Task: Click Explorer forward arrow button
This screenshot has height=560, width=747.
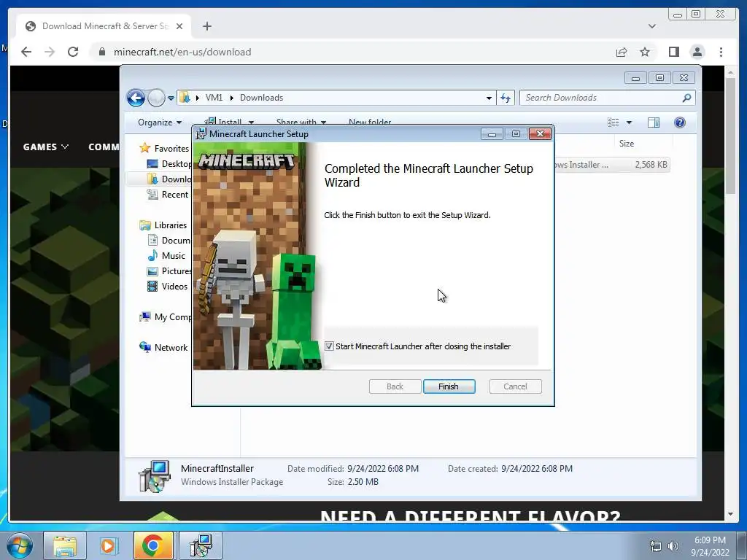Action: tap(156, 98)
